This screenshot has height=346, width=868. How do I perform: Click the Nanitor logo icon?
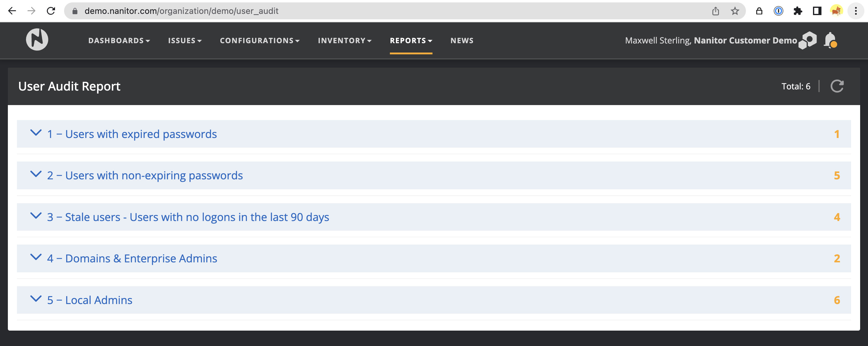click(37, 40)
